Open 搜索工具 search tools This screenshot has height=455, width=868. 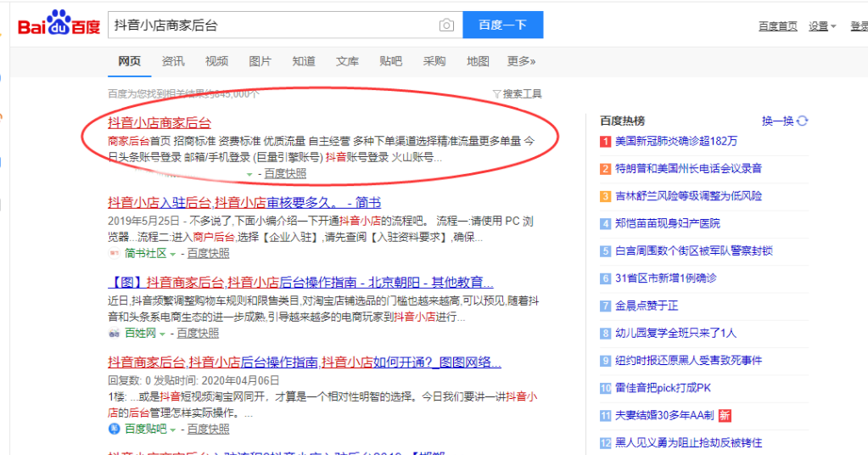coord(522,94)
